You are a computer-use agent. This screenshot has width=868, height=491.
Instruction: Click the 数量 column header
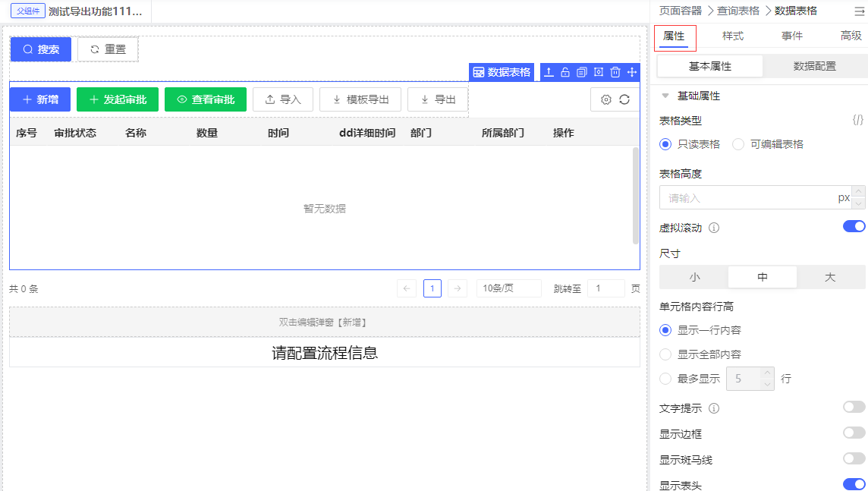(207, 133)
